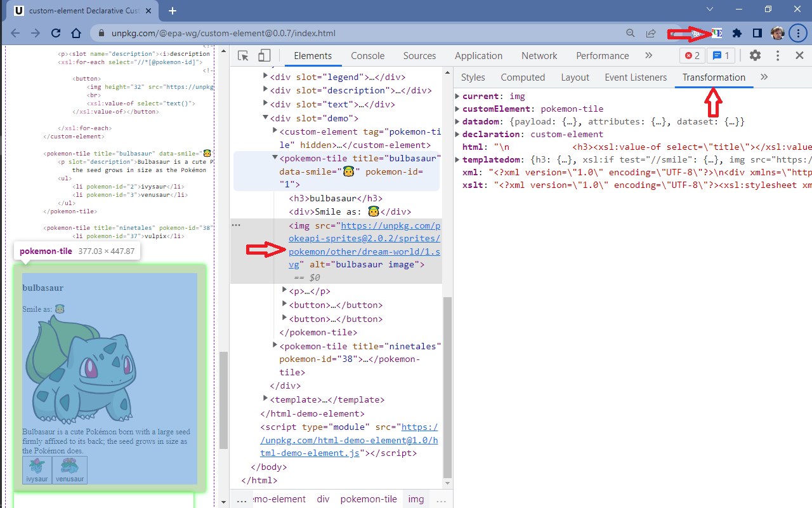
Task: Open Chrome's three-dot main menu
Action: pos(797,33)
